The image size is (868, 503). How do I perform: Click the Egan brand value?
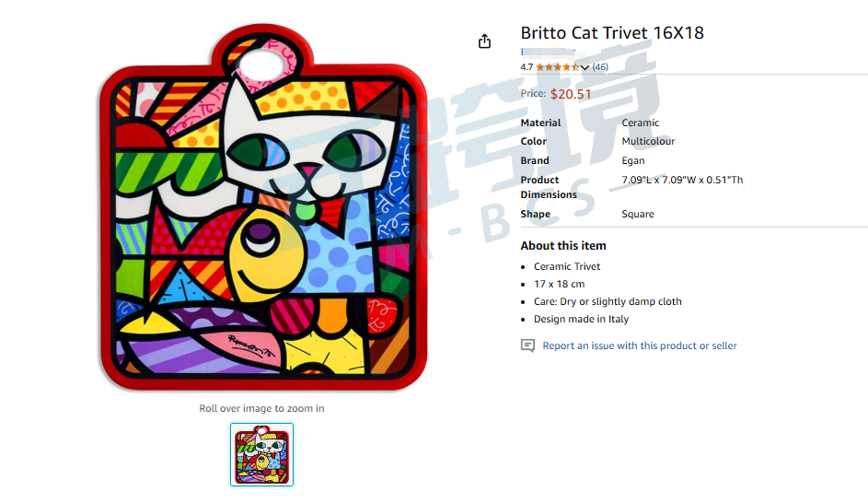click(x=632, y=160)
